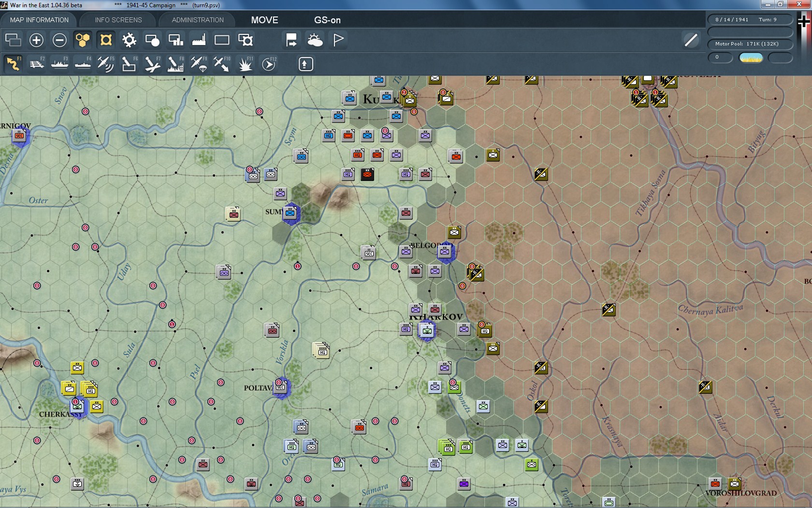812x508 pixels.
Task: Click the date and Turn 9 display
Action: click(x=750, y=19)
